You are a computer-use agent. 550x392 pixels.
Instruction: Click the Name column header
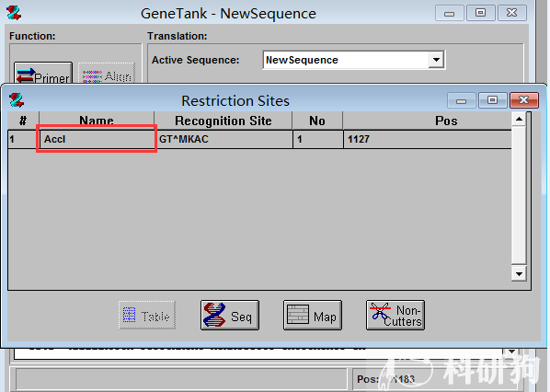(x=97, y=121)
